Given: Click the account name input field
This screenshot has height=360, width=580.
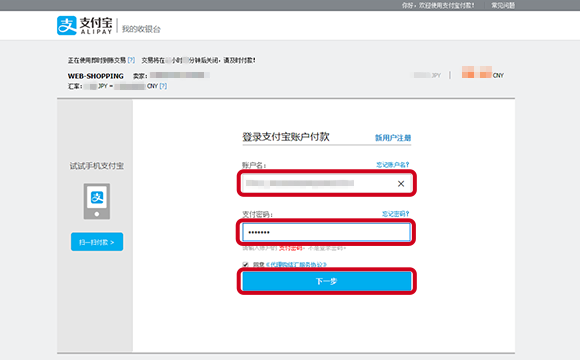Looking at the screenshot, I should tap(326, 183).
